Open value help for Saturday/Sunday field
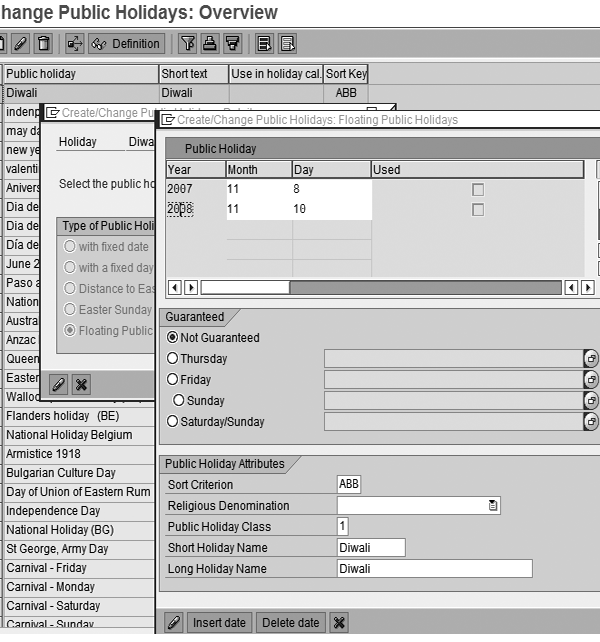This screenshot has width=600, height=642. 591,422
